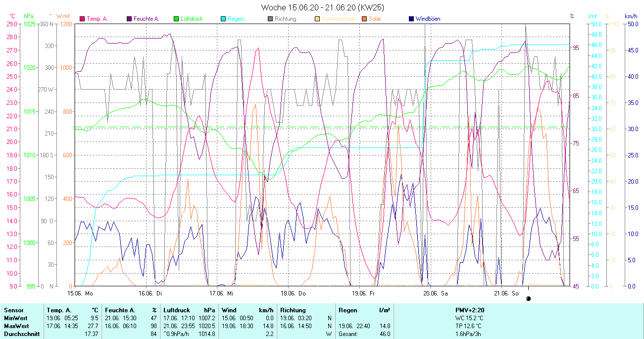
Task: Click the 'Temp. A.' legend label
Action: coord(97,19)
